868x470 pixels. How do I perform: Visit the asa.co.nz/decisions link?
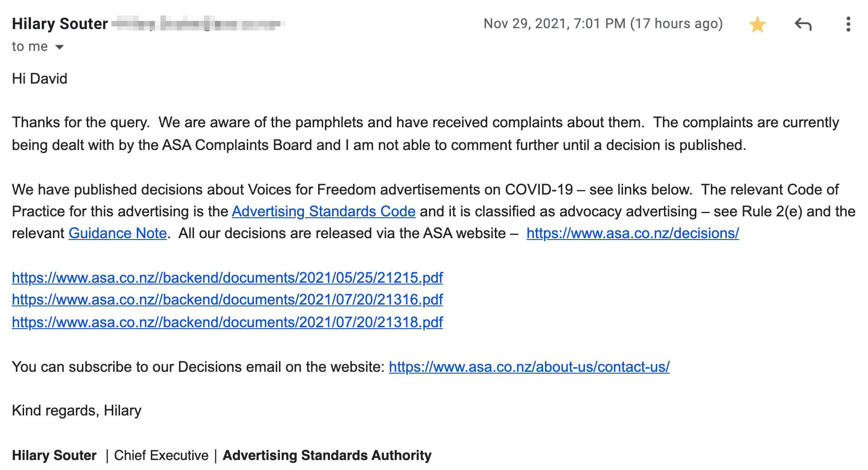tap(633, 233)
